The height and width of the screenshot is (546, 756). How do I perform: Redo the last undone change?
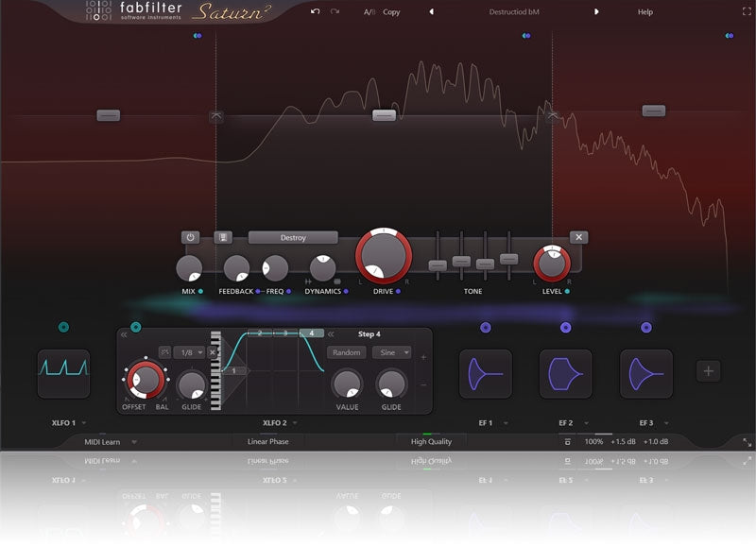pos(335,11)
